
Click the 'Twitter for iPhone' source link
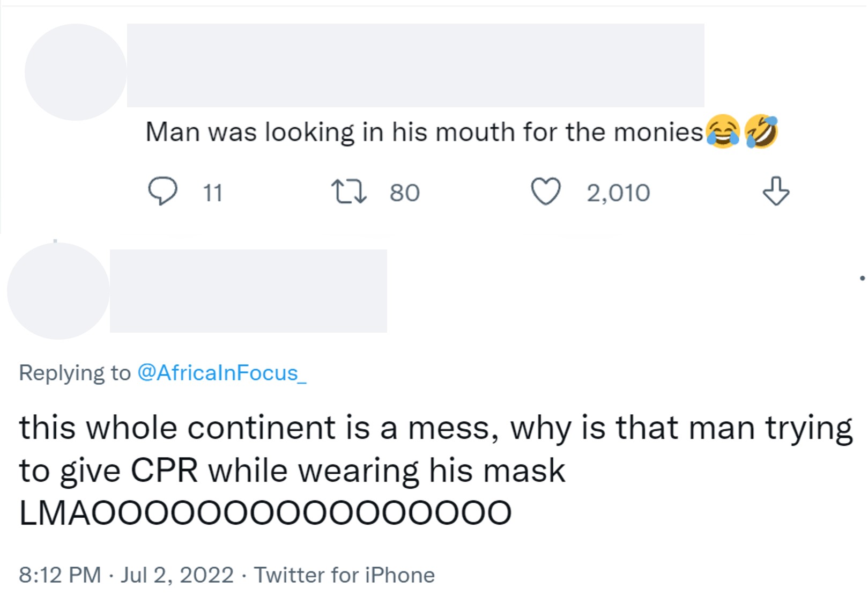point(344,575)
